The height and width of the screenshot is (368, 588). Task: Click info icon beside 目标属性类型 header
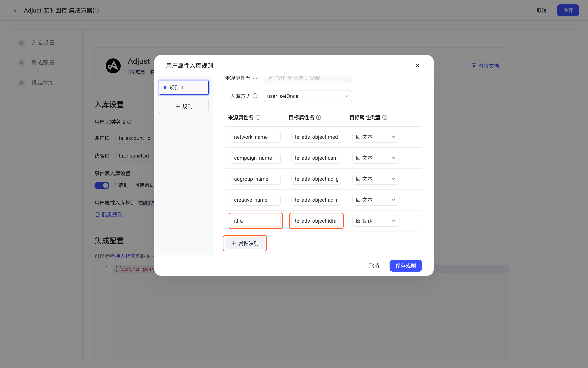pos(385,117)
